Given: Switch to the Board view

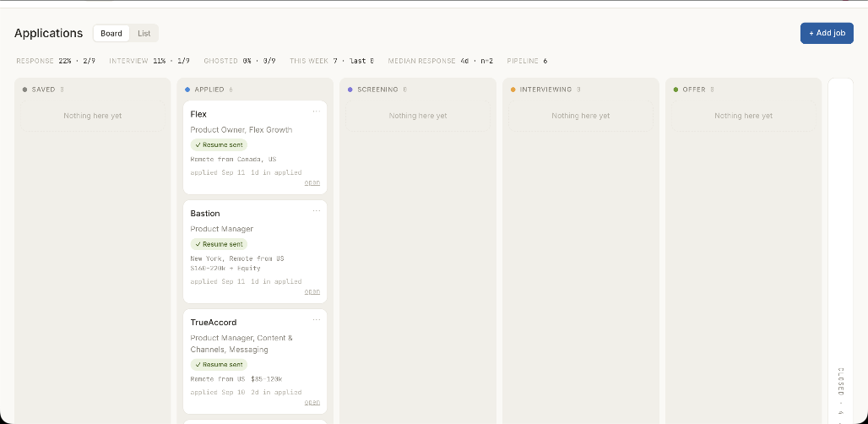Looking at the screenshot, I should click(x=111, y=33).
